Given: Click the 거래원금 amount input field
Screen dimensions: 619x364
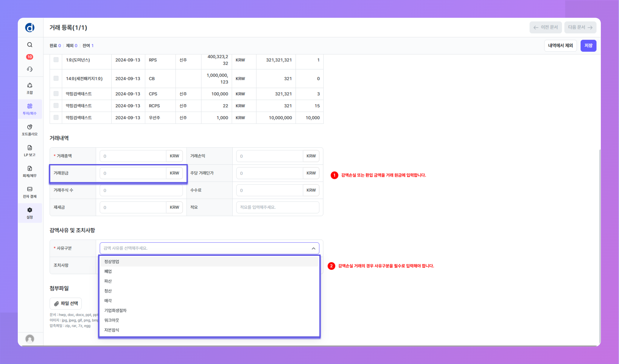Looking at the screenshot, I should (x=133, y=173).
